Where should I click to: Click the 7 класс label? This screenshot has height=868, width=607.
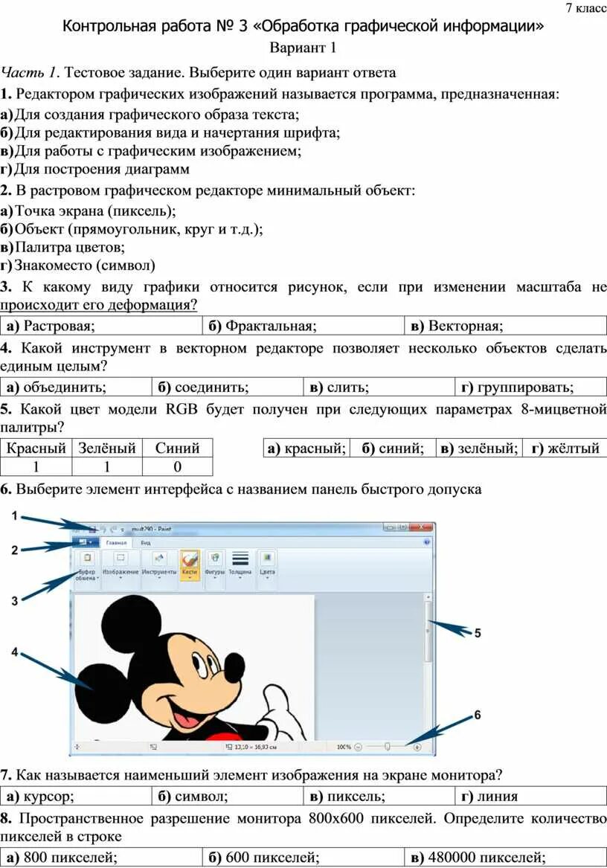[586, 7]
